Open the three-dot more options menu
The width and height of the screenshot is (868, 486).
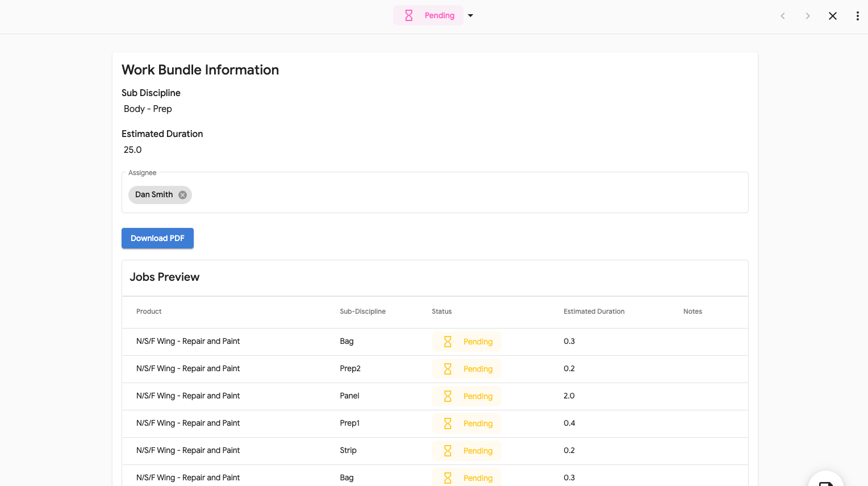pyautogui.click(x=858, y=16)
